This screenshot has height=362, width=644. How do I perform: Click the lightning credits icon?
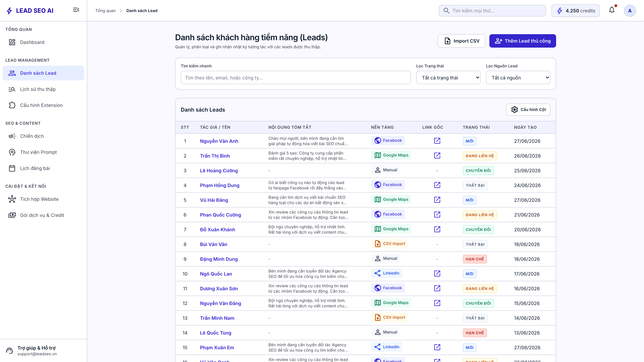(559, 11)
